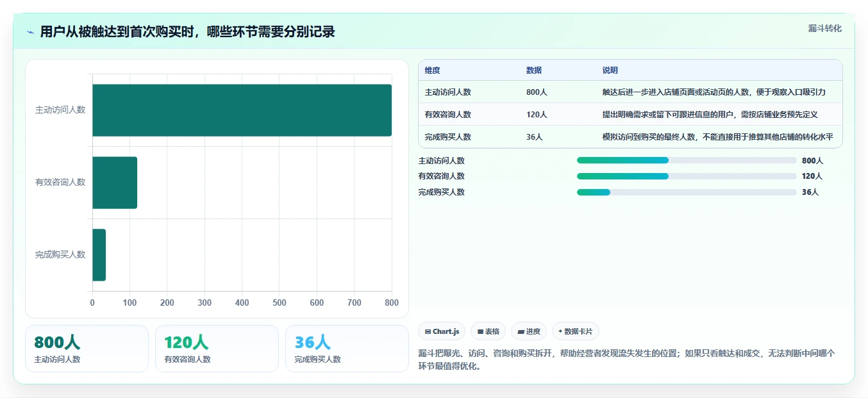Click the 0 tick on the chart x-axis

(92, 303)
